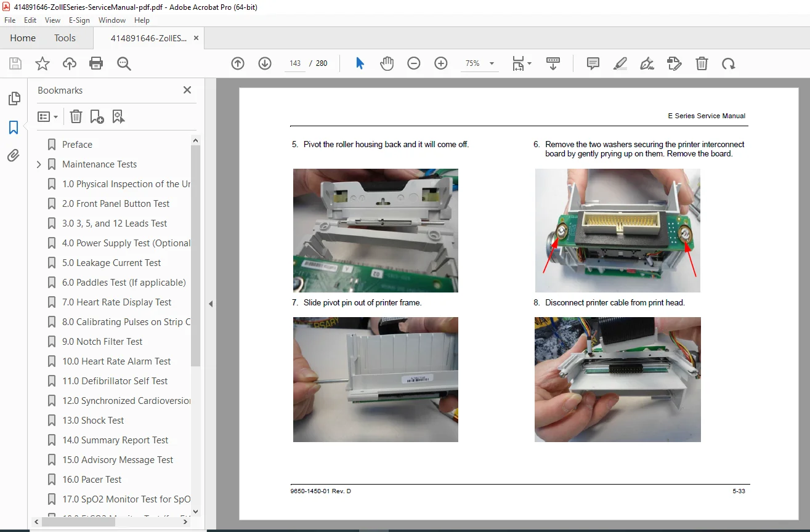The height and width of the screenshot is (532, 810).
Task: Open the E-Sign menu
Action: click(79, 20)
